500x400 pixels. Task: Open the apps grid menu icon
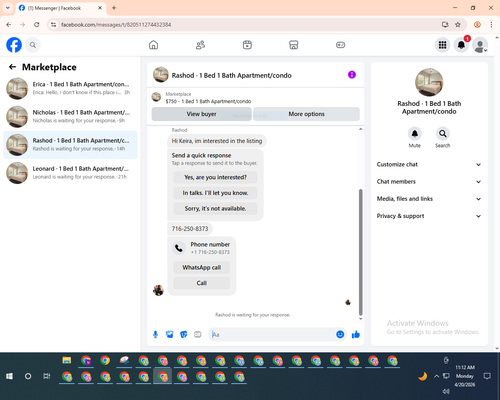(x=442, y=45)
